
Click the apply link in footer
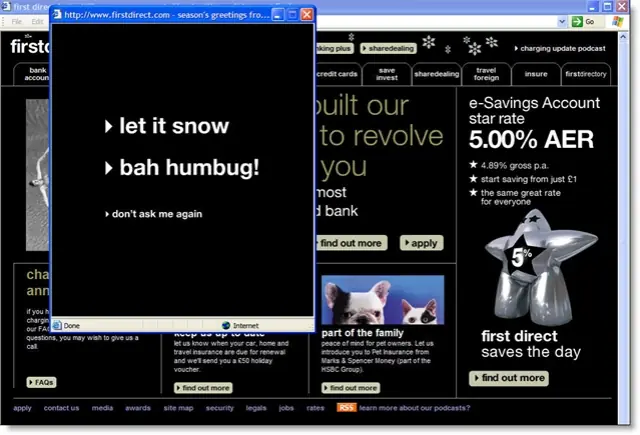pyautogui.click(x=22, y=408)
